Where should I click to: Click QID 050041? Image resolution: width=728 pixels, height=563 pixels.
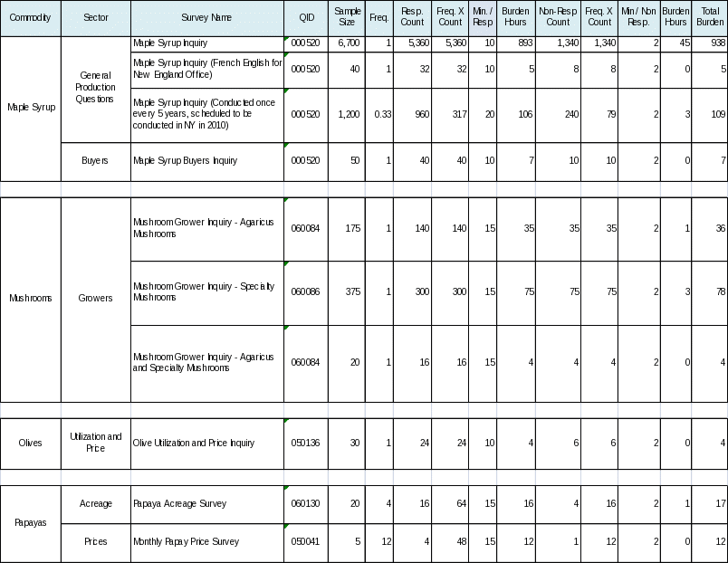[x=306, y=542]
